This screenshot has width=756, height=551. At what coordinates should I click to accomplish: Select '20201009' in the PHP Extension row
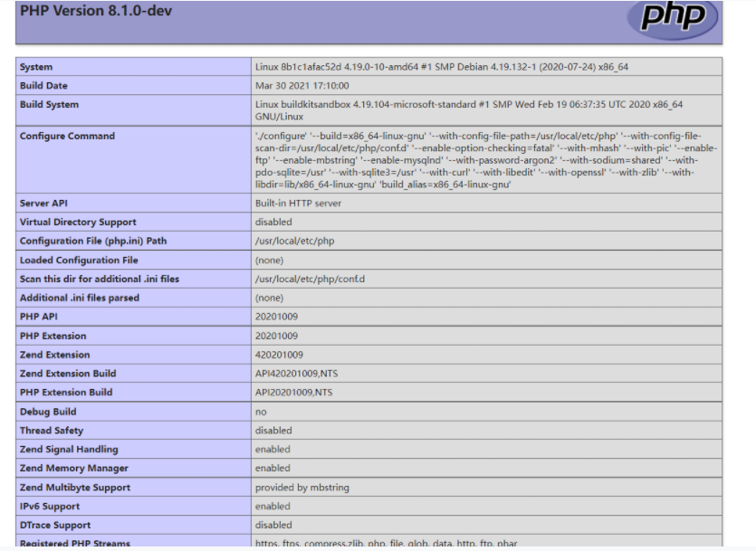[276, 336]
